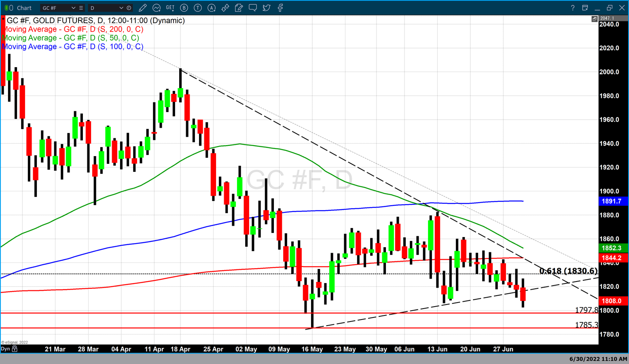Click the circled T toolbar icon
This screenshot has height=364, width=629.
pos(198,8)
